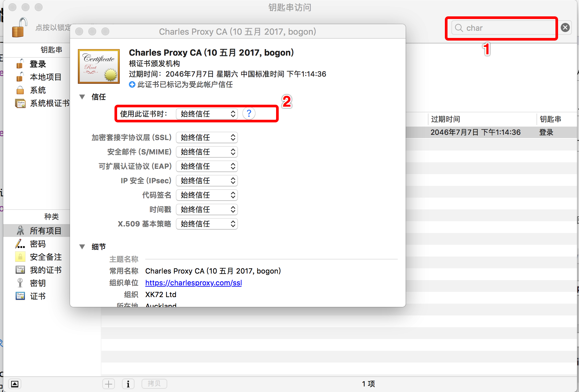Open the 使用此证书时 trust dropdown
579x392 pixels.
207,114
